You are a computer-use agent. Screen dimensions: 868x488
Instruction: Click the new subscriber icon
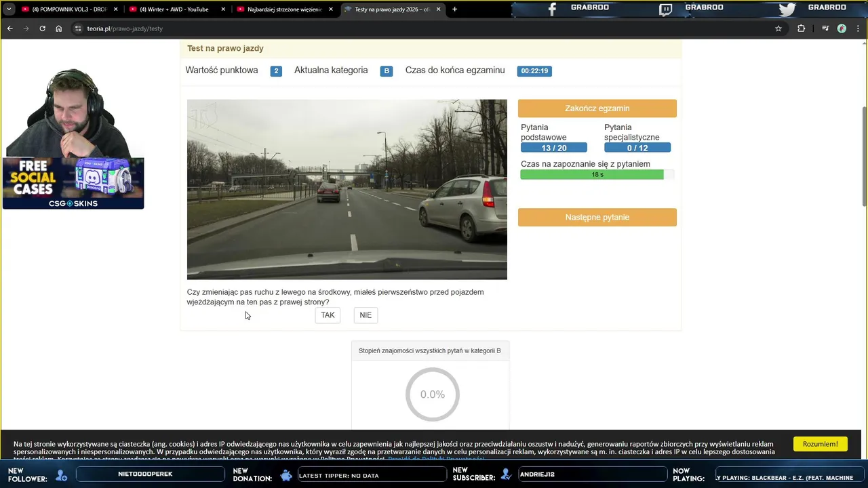506,475
